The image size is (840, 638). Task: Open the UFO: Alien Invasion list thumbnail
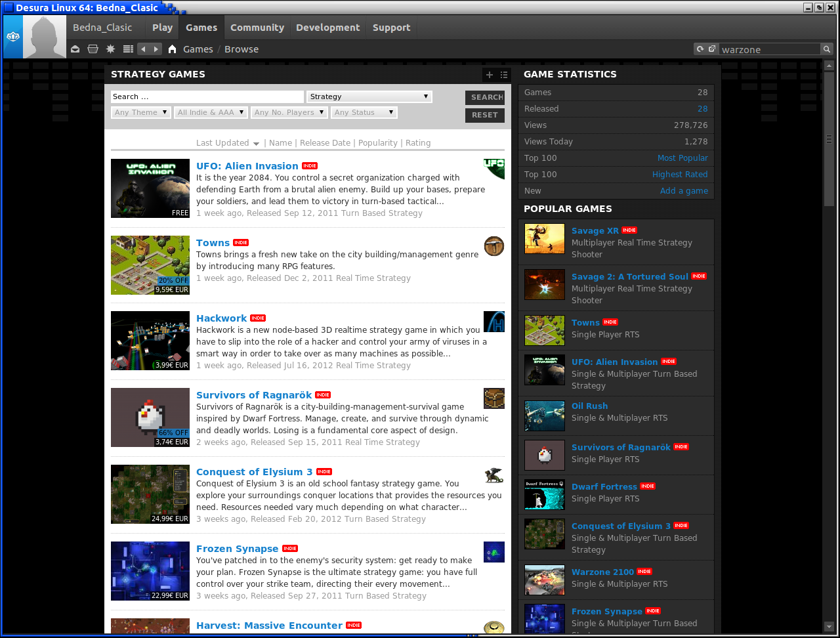coord(150,188)
